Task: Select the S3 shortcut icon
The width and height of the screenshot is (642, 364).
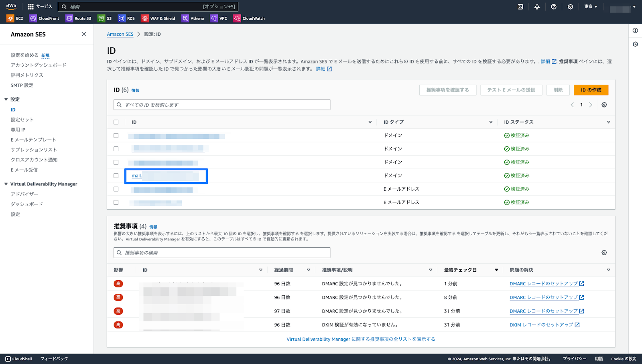Action: point(101,18)
